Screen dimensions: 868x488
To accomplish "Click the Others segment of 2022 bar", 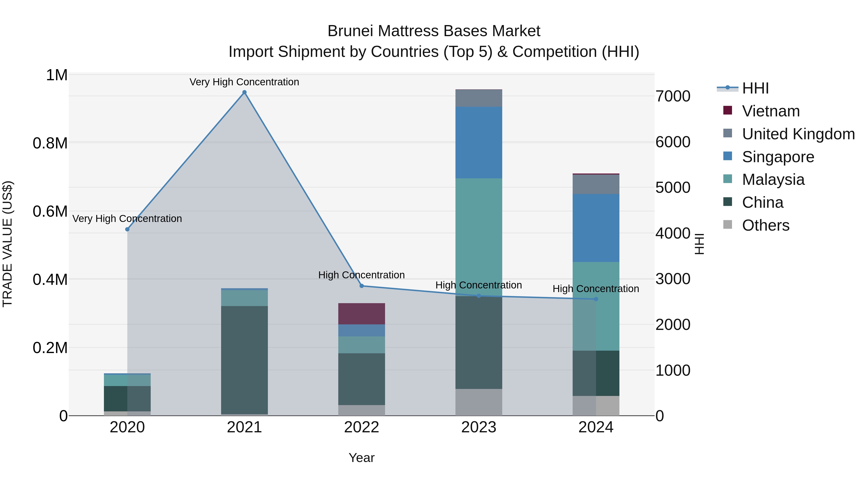I will [x=362, y=410].
